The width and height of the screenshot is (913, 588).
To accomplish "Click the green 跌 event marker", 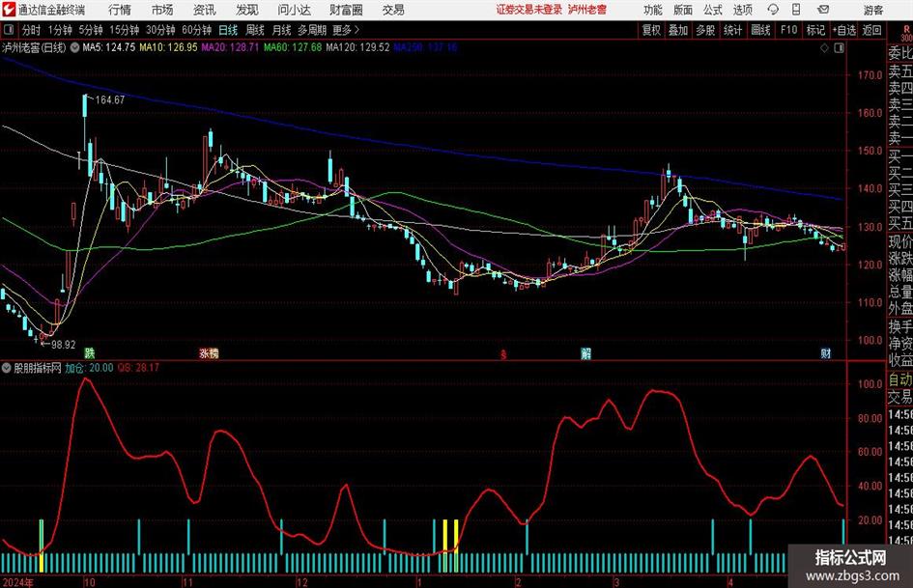I will 89,352.
